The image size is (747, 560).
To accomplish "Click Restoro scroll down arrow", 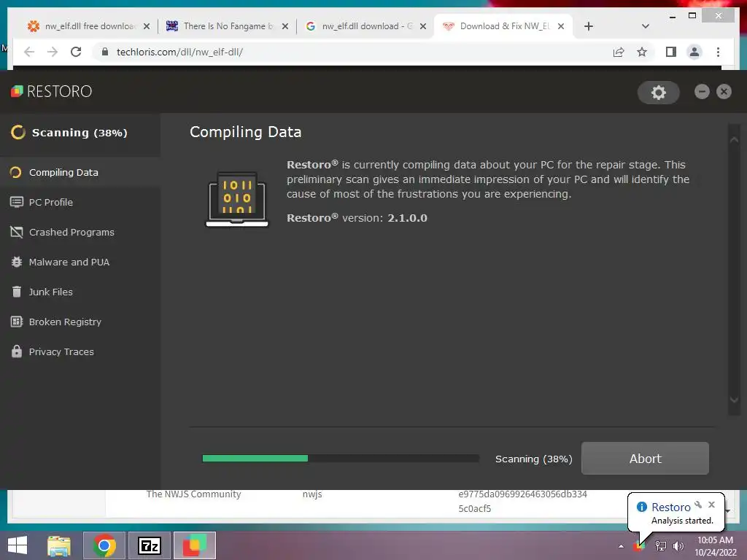I will [734, 400].
